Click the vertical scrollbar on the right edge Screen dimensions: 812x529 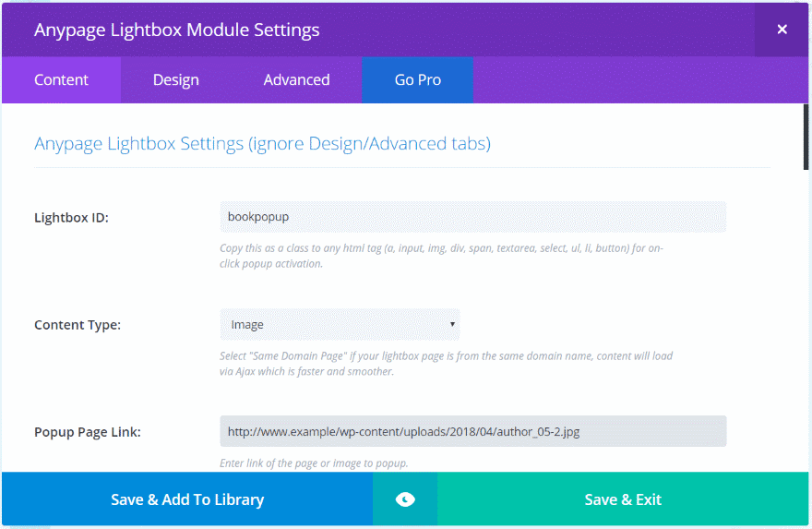806,138
